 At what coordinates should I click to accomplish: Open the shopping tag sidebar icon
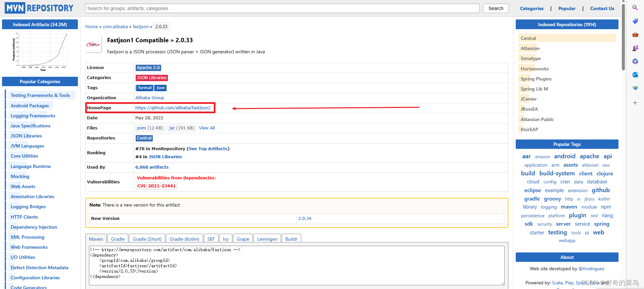635,21
